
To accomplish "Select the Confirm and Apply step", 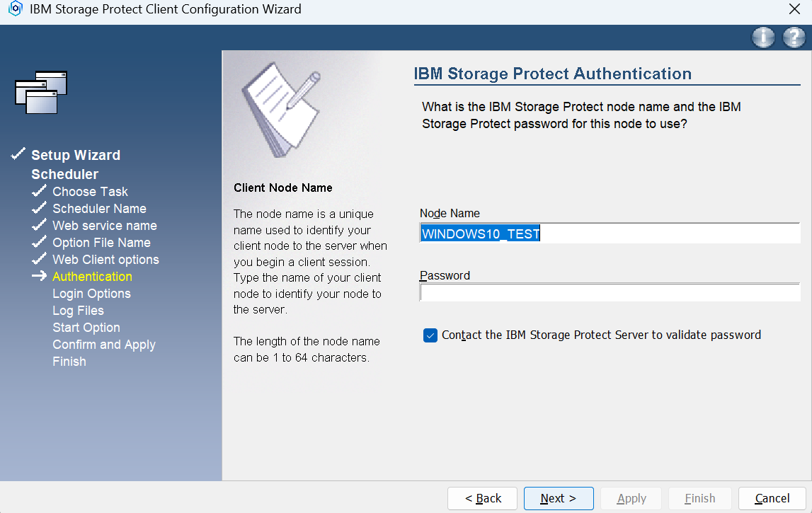I will [104, 345].
